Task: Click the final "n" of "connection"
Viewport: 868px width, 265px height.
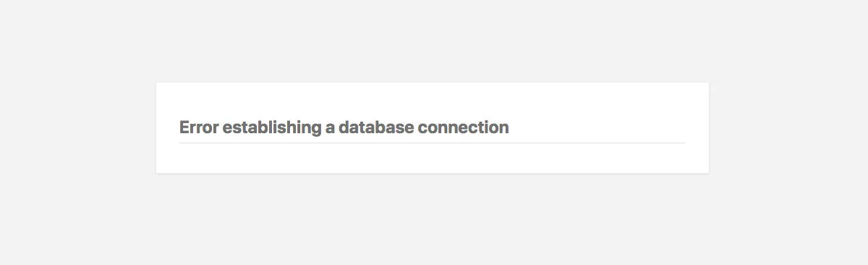Action: click(x=504, y=130)
